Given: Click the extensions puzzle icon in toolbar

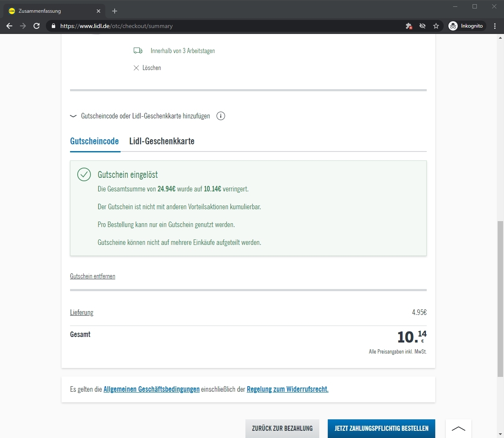Looking at the screenshot, I should point(409,26).
